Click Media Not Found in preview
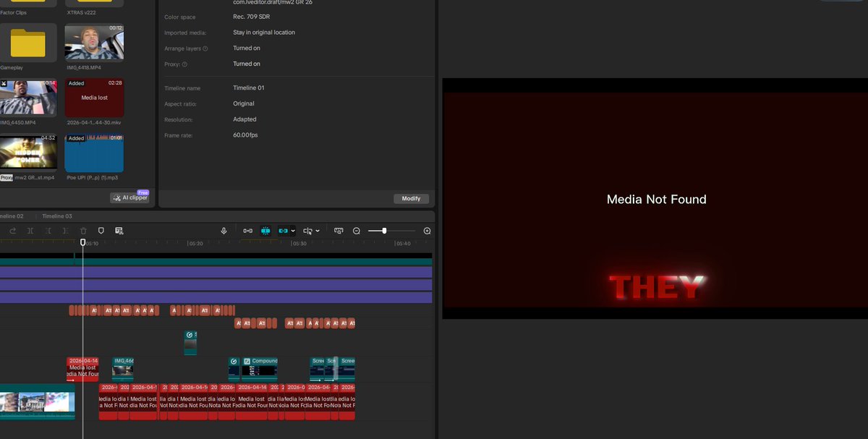 (x=656, y=200)
